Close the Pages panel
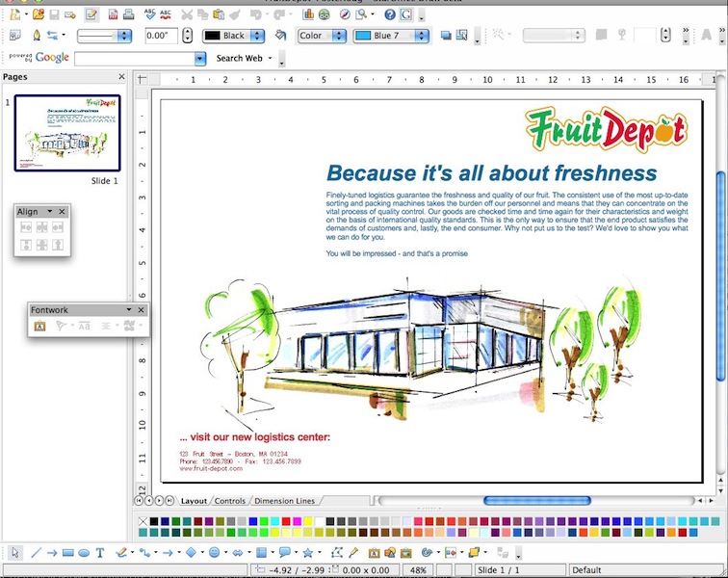 (121, 77)
